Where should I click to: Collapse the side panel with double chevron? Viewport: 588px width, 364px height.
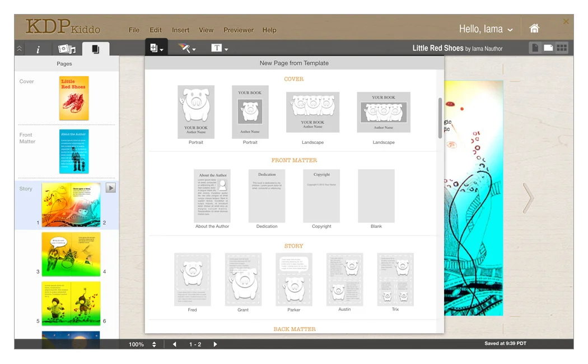pyautogui.click(x=20, y=49)
